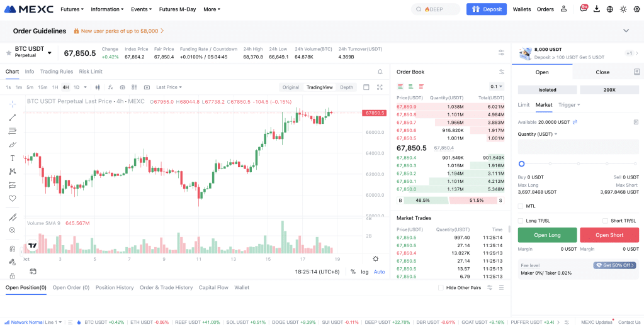Change the 200X leverage setting
The height and width of the screenshot is (325, 644).
click(609, 90)
